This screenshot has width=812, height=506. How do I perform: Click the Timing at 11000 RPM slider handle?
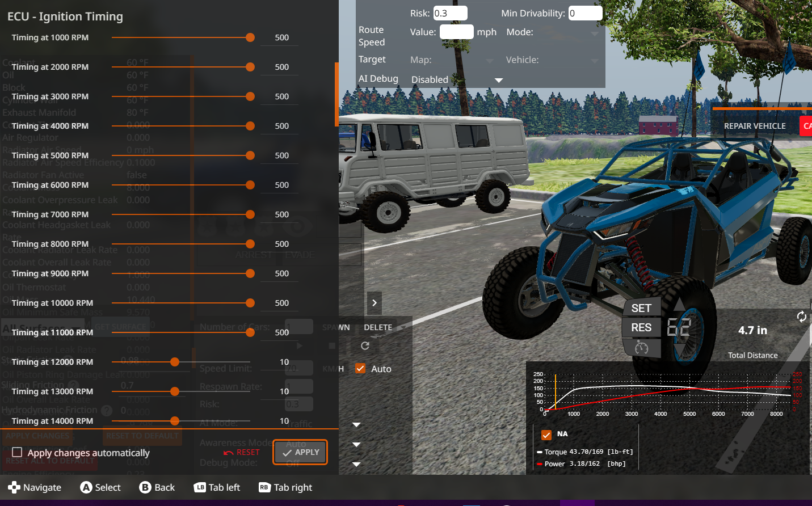click(250, 332)
